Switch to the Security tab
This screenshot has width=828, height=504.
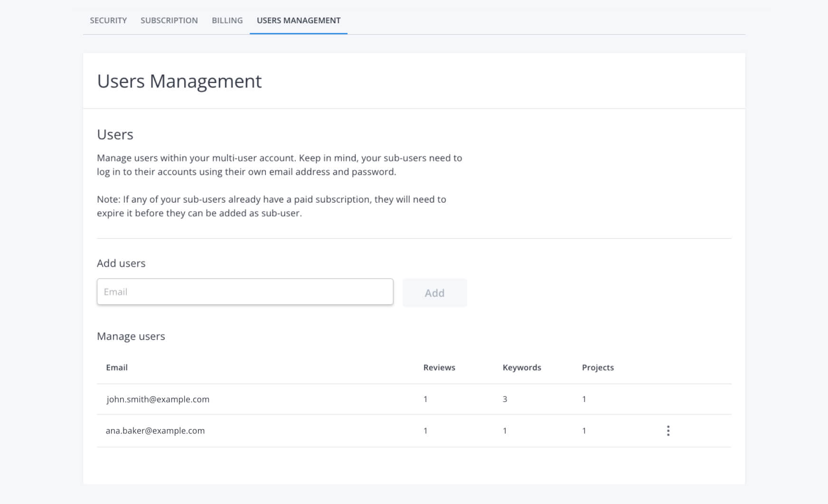[x=108, y=20]
